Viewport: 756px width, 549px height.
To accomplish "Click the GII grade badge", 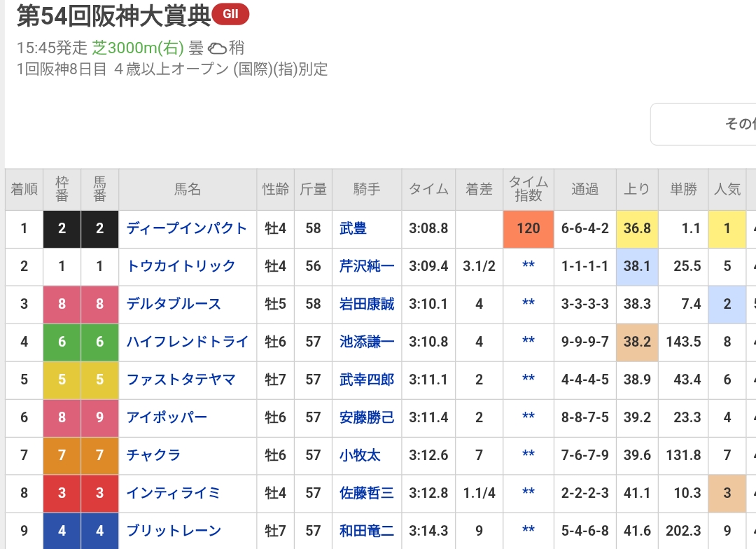I will point(230,15).
